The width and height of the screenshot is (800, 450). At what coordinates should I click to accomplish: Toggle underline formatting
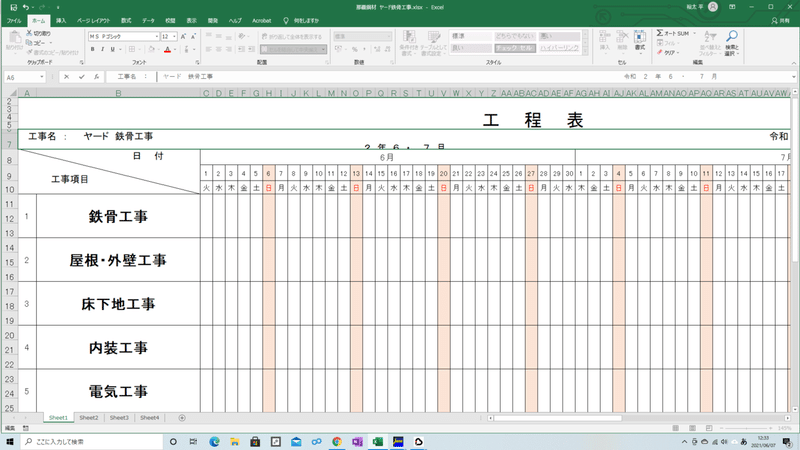[113, 49]
